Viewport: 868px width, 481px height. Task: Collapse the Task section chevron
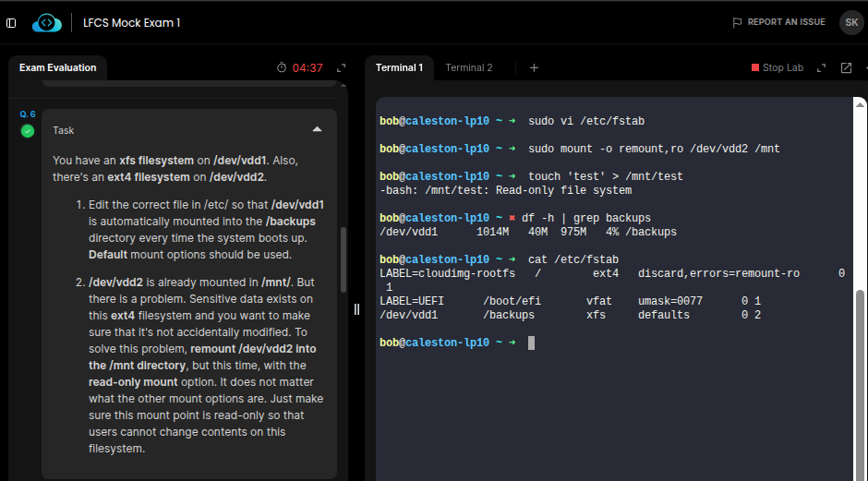coord(317,130)
